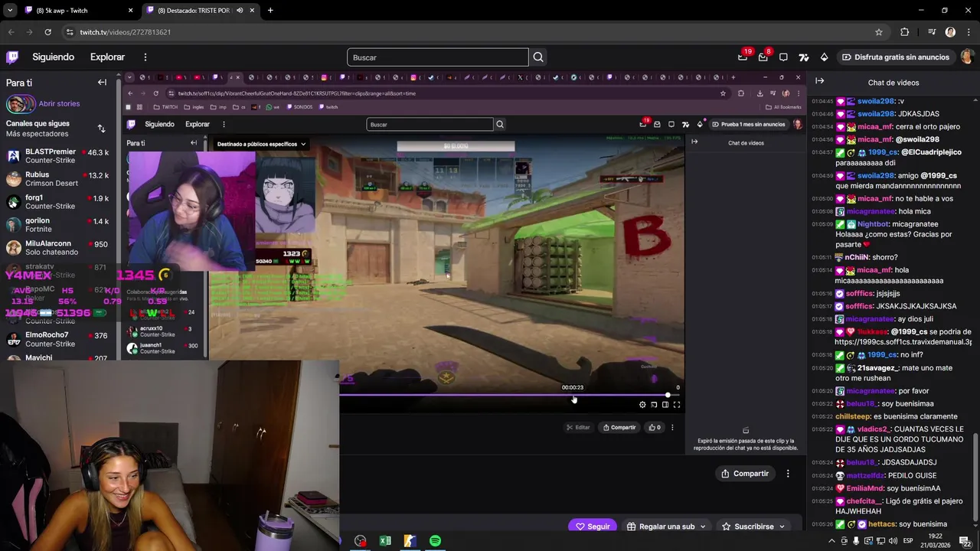Image resolution: width=980 pixels, height=551 pixels.
Task: Open the whispers chat bubble icon
Action: click(783, 57)
